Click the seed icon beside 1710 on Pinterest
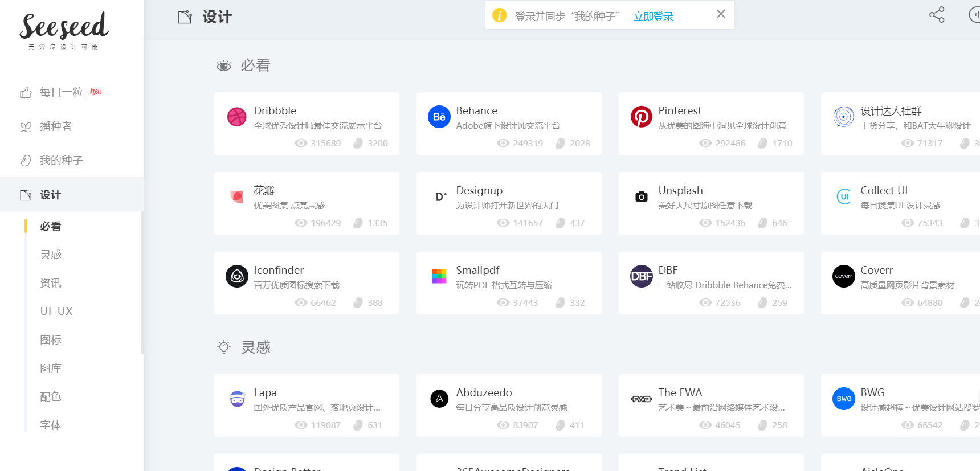Viewport: 980px width, 471px height. 762,143
